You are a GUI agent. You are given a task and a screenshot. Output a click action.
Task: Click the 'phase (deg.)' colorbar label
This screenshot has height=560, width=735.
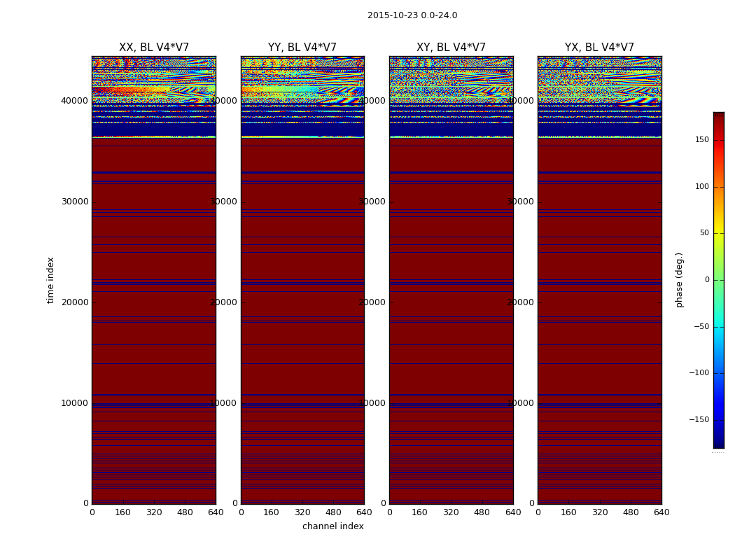679,280
